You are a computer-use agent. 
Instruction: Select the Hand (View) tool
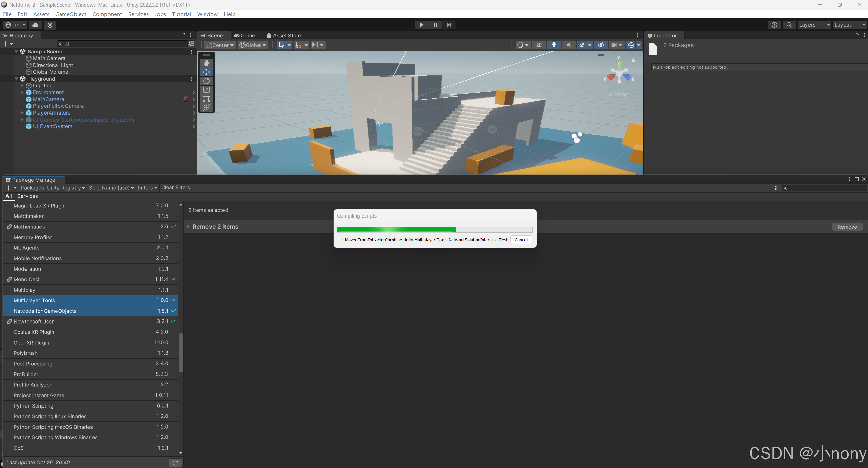pyautogui.click(x=206, y=63)
